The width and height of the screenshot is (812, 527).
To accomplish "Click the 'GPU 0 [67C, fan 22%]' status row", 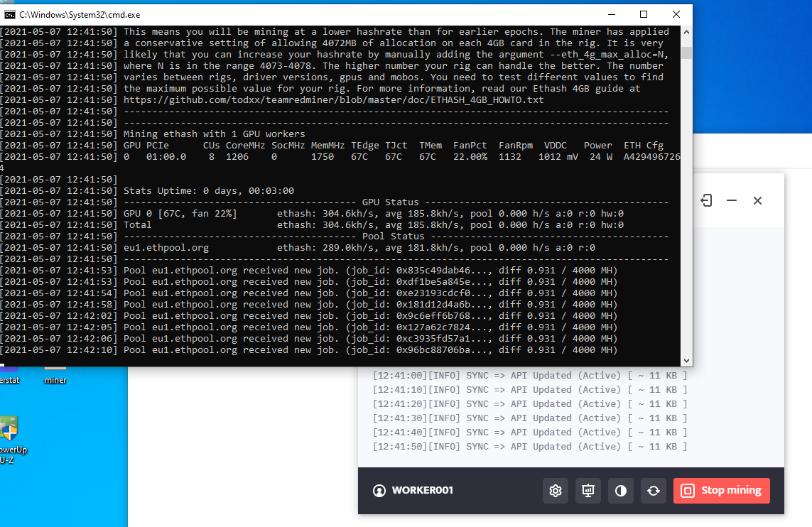I will pos(374,214).
